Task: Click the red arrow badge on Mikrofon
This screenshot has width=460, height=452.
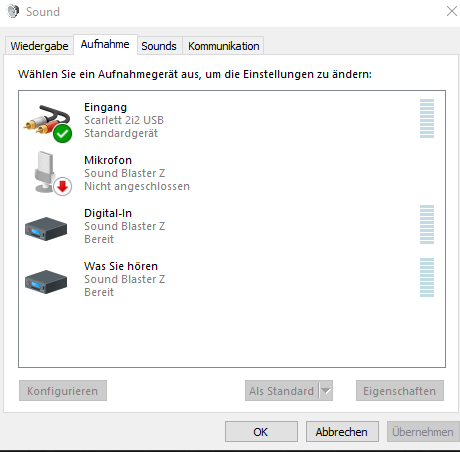Action: (62, 187)
